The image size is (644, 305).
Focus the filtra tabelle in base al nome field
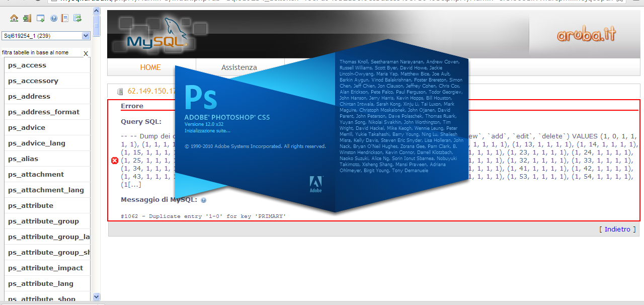pyautogui.click(x=41, y=52)
